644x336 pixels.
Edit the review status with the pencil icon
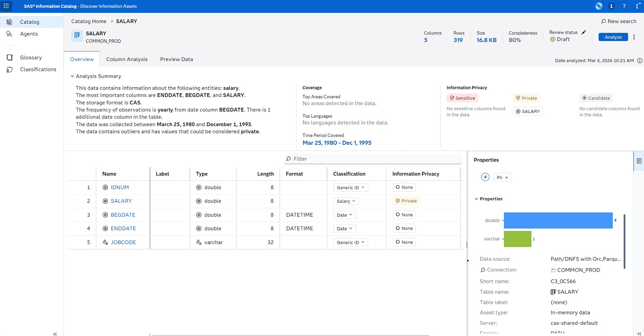tap(584, 32)
